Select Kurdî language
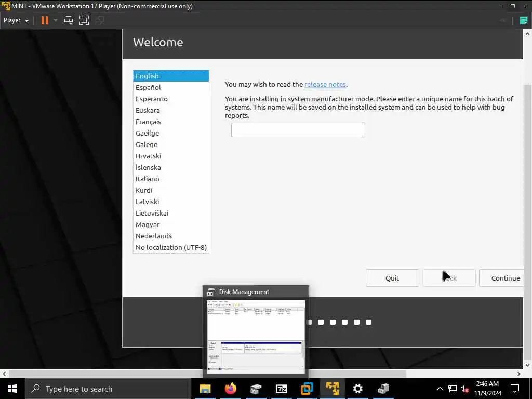This screenshot has height=399, width=532. pyautogui.click(x=171, y=190)
